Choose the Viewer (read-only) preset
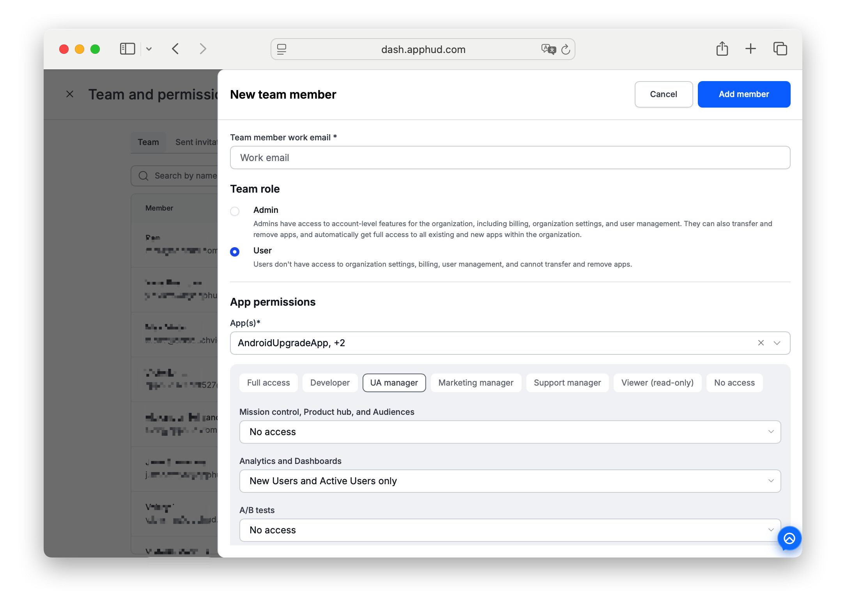The height and width of the screenshot is (616, 846). coord(657,382)
